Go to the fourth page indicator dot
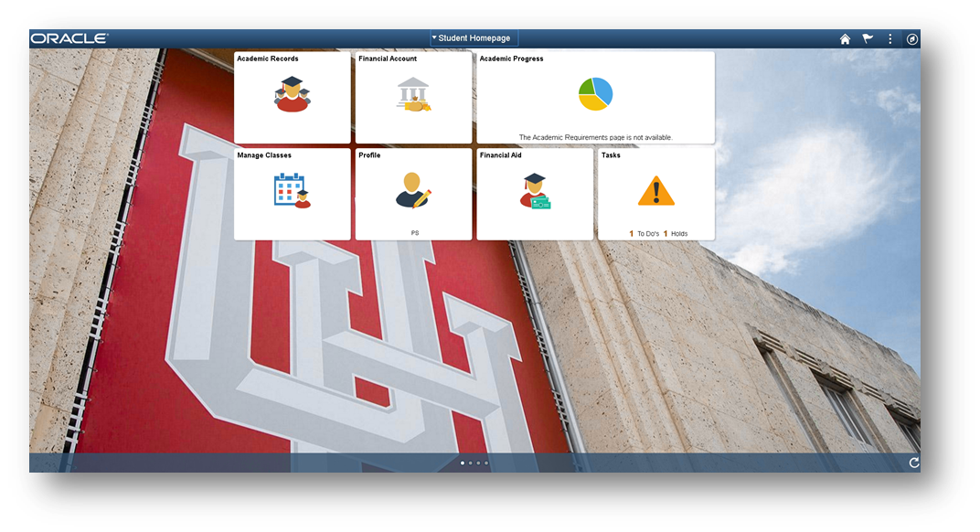The image size is (980, 532). 486,463
